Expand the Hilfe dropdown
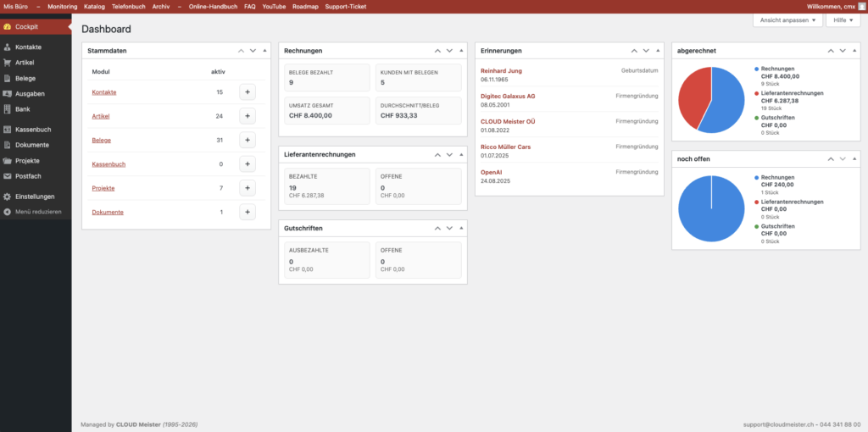 click(x=843, y=19)
